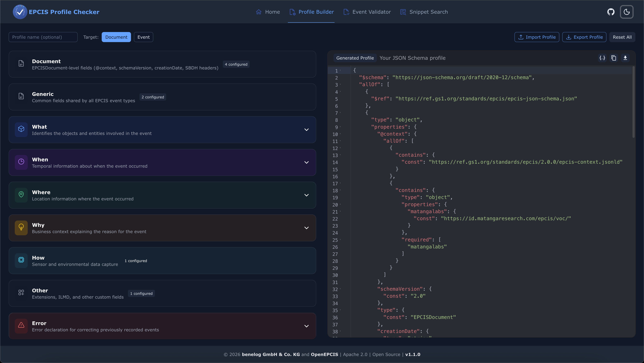Select the Document target option
644x363 pixels.
point(116,37)
